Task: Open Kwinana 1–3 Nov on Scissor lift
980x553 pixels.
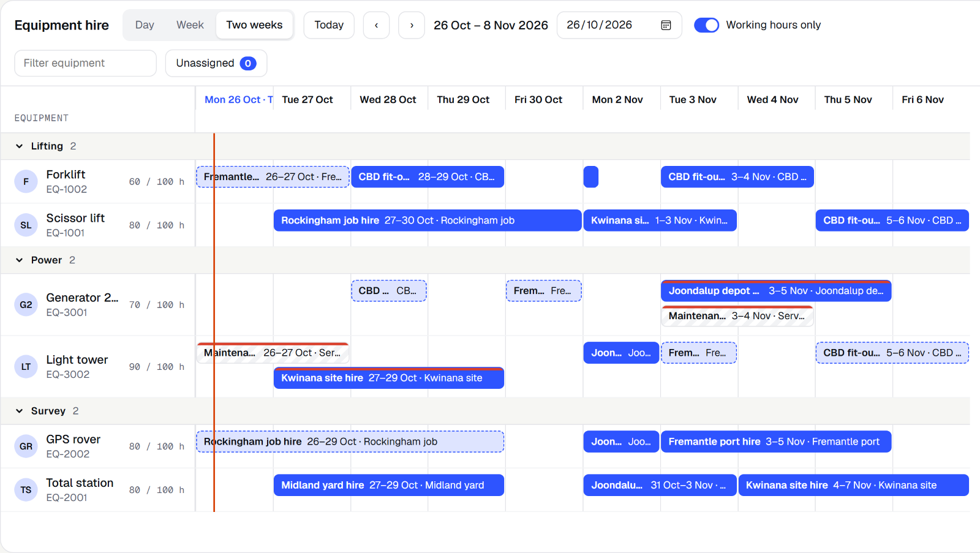Action: (x=660, y=220)
